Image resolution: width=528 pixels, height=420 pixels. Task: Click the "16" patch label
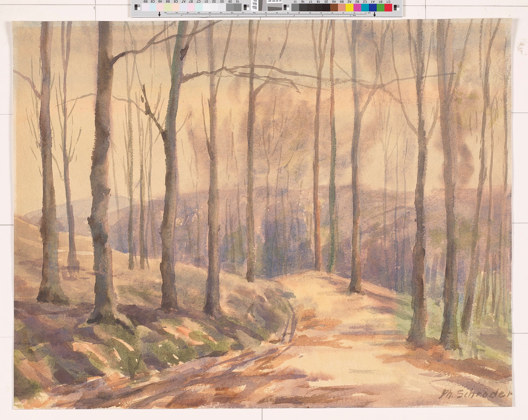303,2
